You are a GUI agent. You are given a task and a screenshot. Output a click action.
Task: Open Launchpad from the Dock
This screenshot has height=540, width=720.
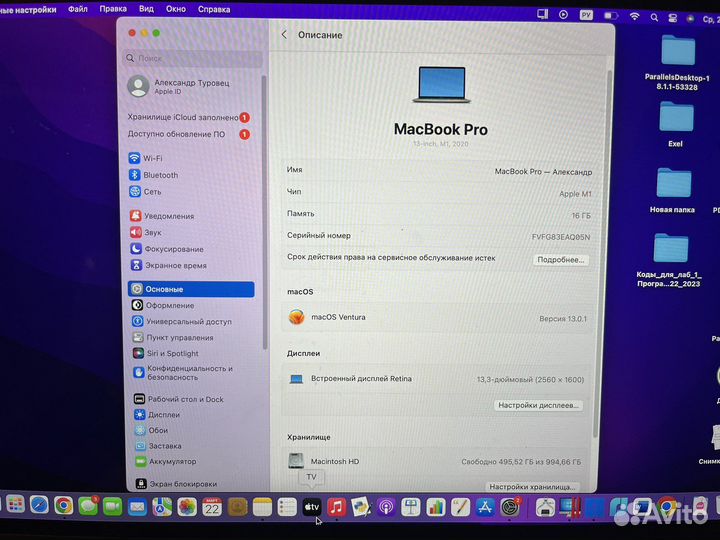click(15, 505)
